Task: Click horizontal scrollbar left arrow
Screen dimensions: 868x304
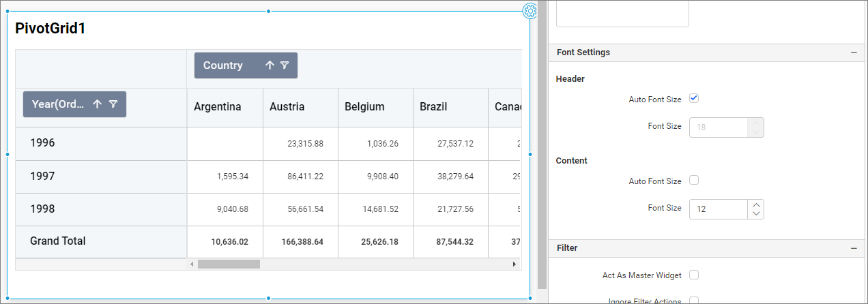Action: (192, 264)
